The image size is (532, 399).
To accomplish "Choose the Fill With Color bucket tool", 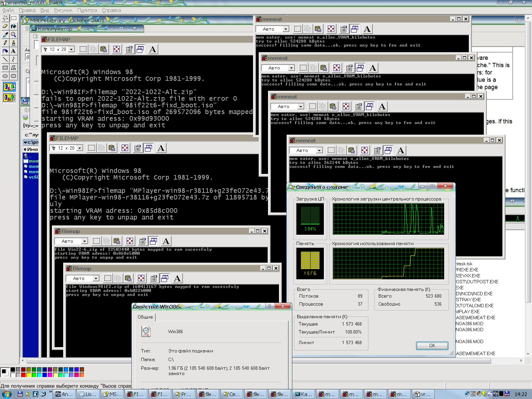I will tap(14, 26).
